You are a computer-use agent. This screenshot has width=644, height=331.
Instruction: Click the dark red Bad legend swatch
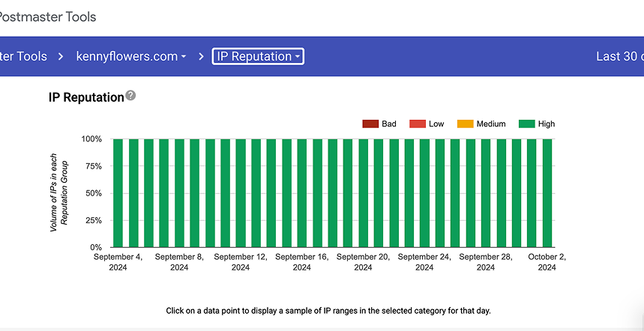coord(370,124)
